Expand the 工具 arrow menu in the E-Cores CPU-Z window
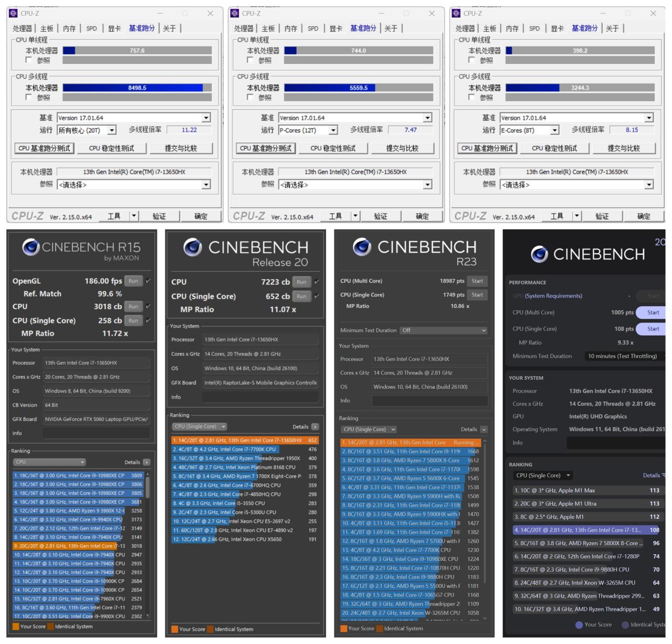The width and height of the screenshot is (672, 644). [x=577, y=215]
